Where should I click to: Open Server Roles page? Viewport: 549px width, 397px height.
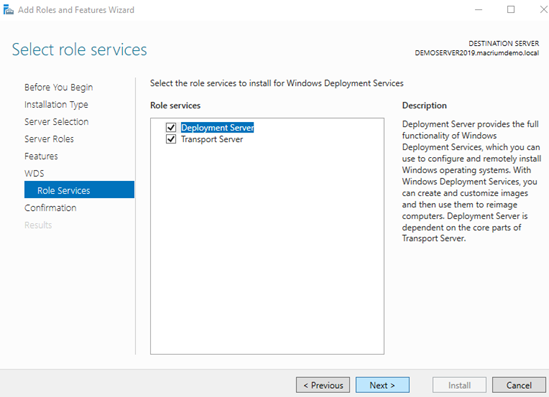(49, 139)
